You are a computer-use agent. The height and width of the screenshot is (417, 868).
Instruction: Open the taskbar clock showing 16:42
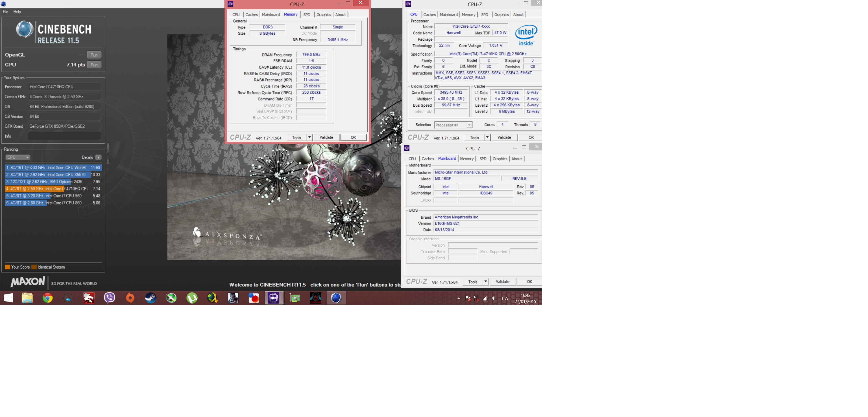pyautogui.click(x=525, y=298)
